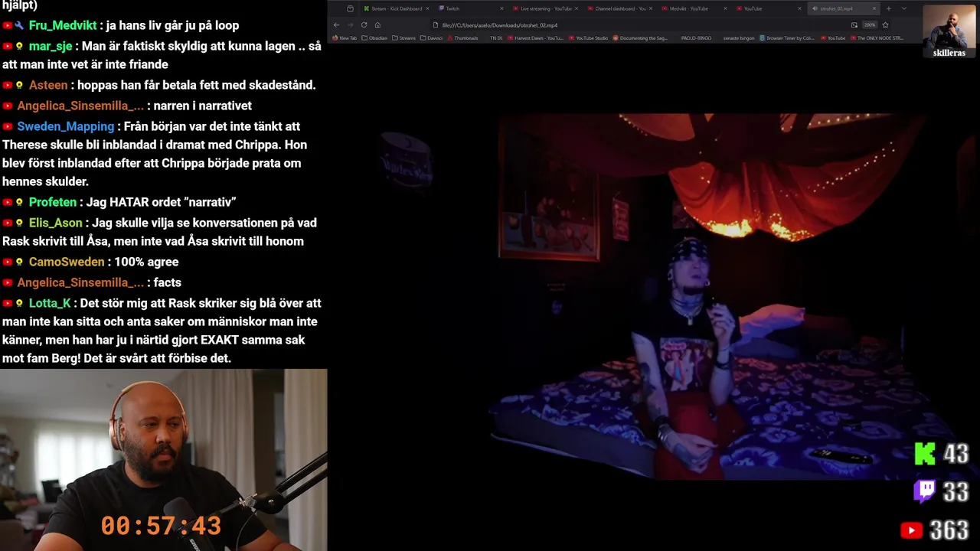Click the skilleras avatar thumbnail
980x551 pixels.
point(949,31)
